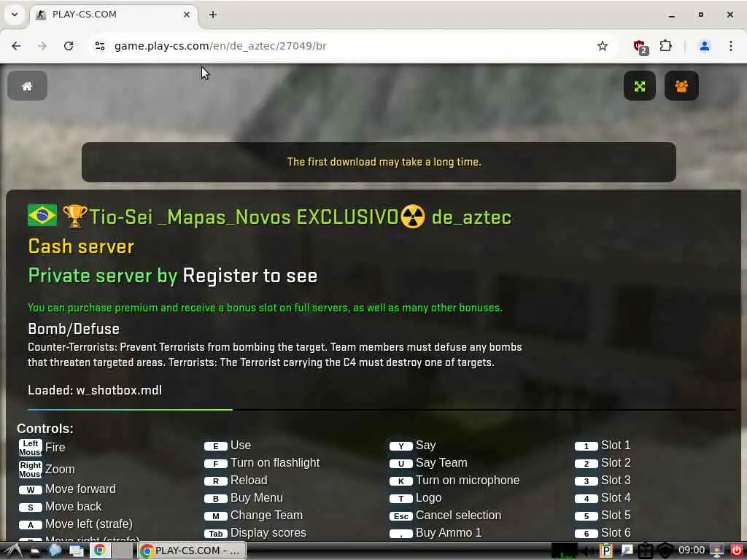Toggle fullscreen with the green expand icon

639,86
